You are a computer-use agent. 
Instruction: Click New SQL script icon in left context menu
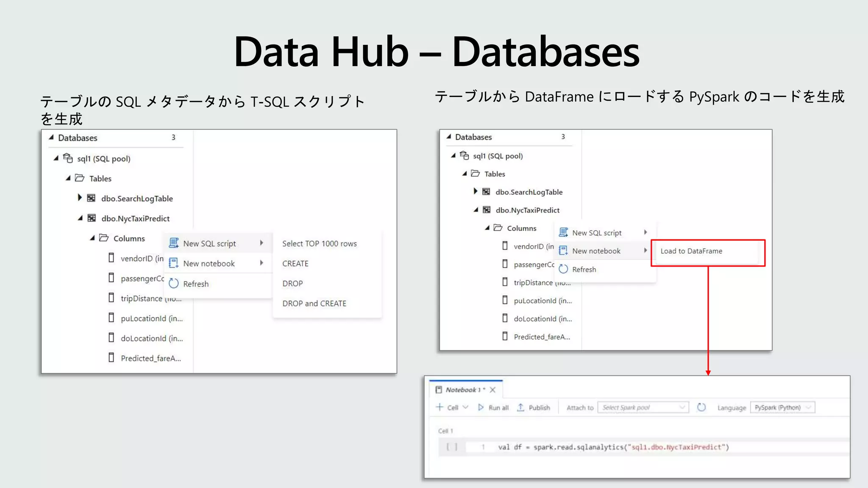(174, 243)
